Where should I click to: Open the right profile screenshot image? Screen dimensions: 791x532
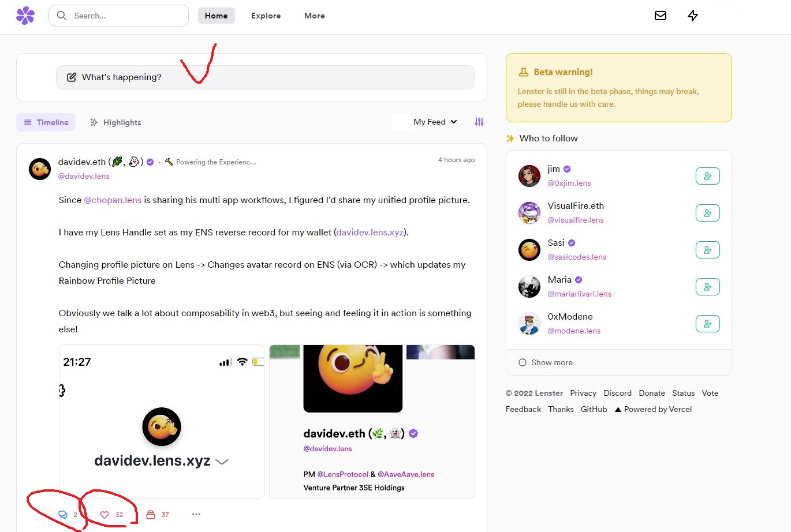(x=372, y=421)
